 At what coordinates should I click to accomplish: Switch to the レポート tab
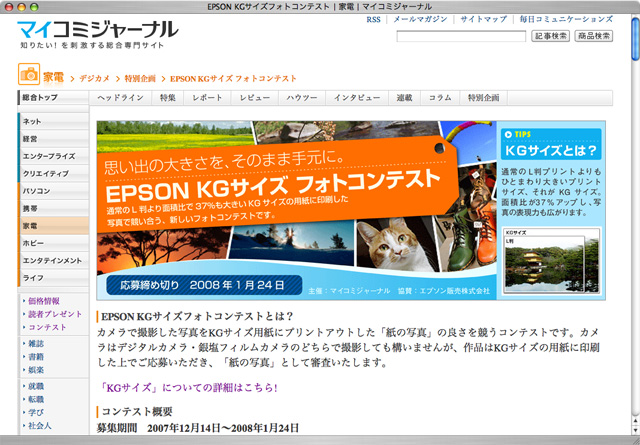pyautogui.click(x=207, y=98)
